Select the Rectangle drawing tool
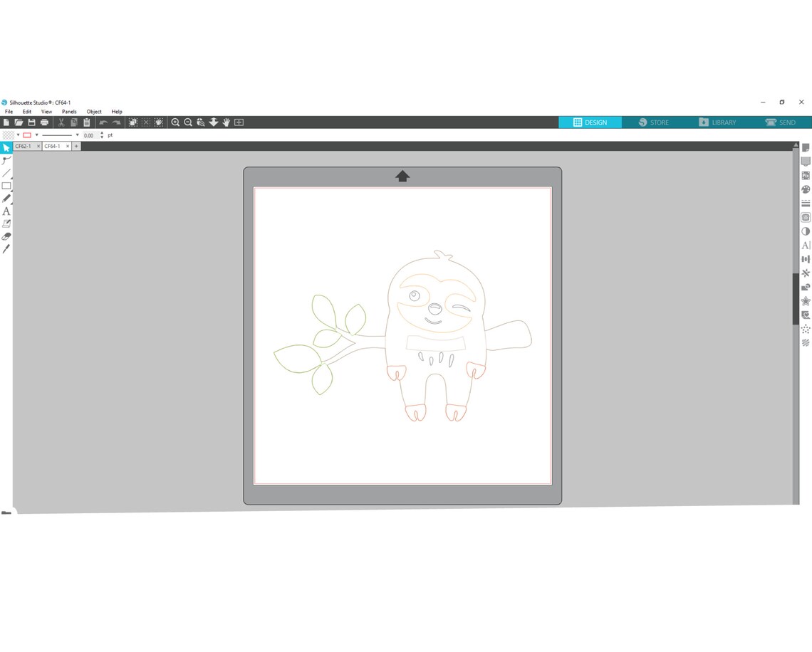 tap(6, 186)
